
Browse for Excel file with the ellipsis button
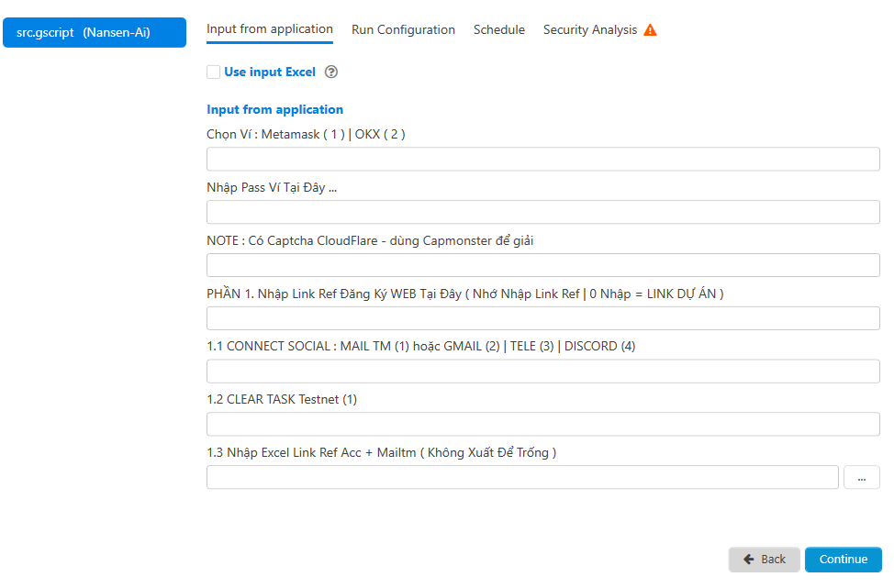(862, 478)
